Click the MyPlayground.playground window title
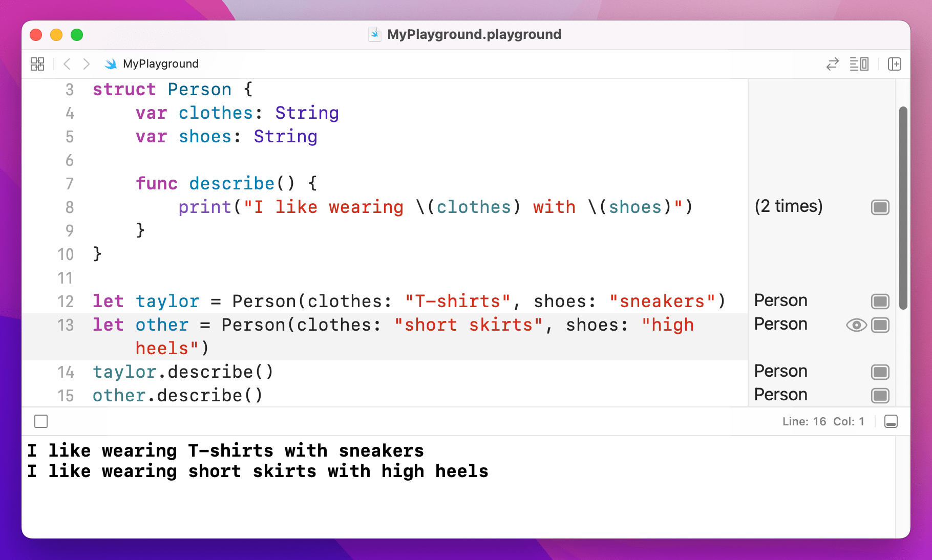Viewport: 932px width, 560px height. click(474, 34)
